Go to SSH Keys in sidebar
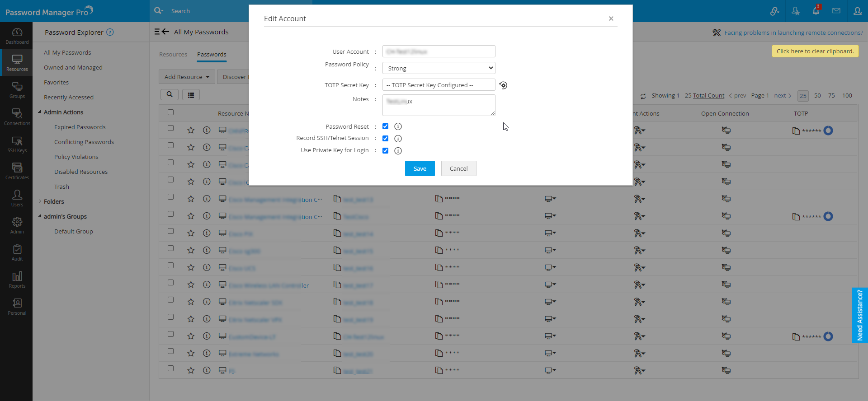The image size is (868, 401). click(x=17, y=144)
